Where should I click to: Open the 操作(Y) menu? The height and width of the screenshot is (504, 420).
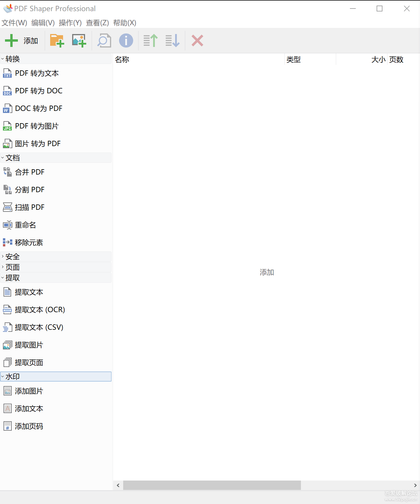click(x=70, y=23)
